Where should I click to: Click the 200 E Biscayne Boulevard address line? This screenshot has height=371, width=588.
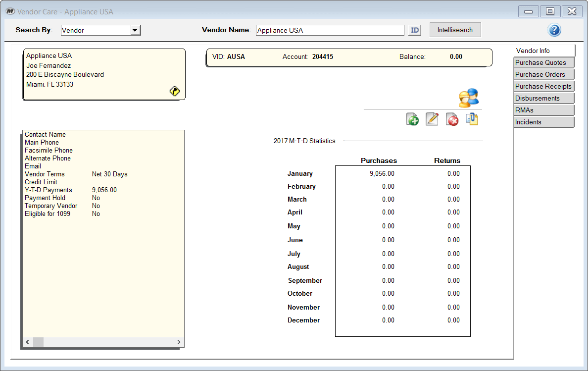tap(65, 75)
